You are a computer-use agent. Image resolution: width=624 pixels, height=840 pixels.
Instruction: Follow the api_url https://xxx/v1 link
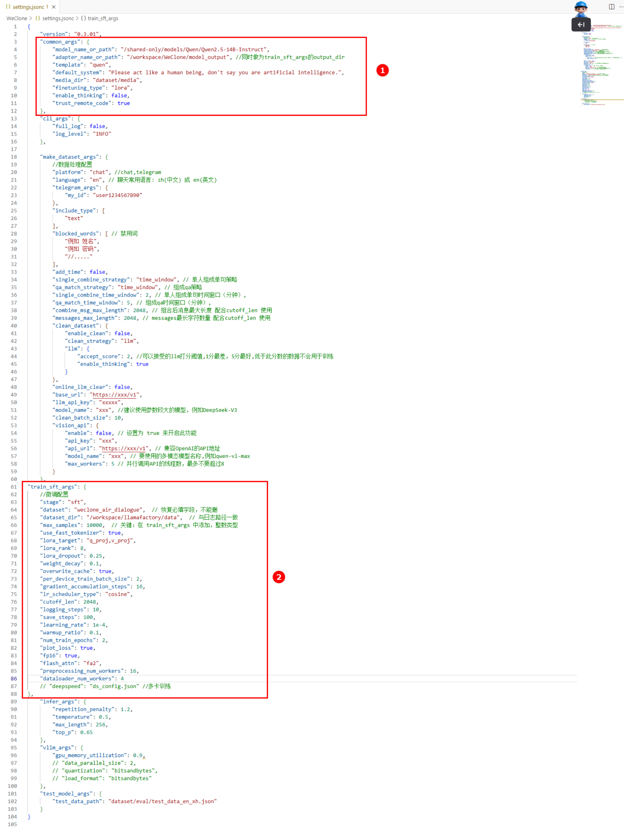tap(124, 448)
